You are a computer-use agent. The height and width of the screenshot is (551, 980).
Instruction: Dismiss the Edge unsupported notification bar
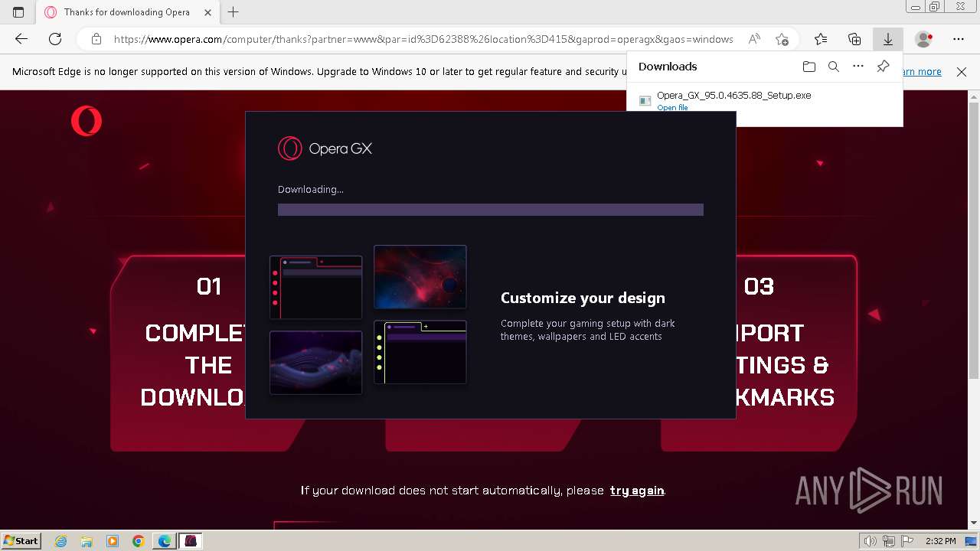click(x=962, y=72)
